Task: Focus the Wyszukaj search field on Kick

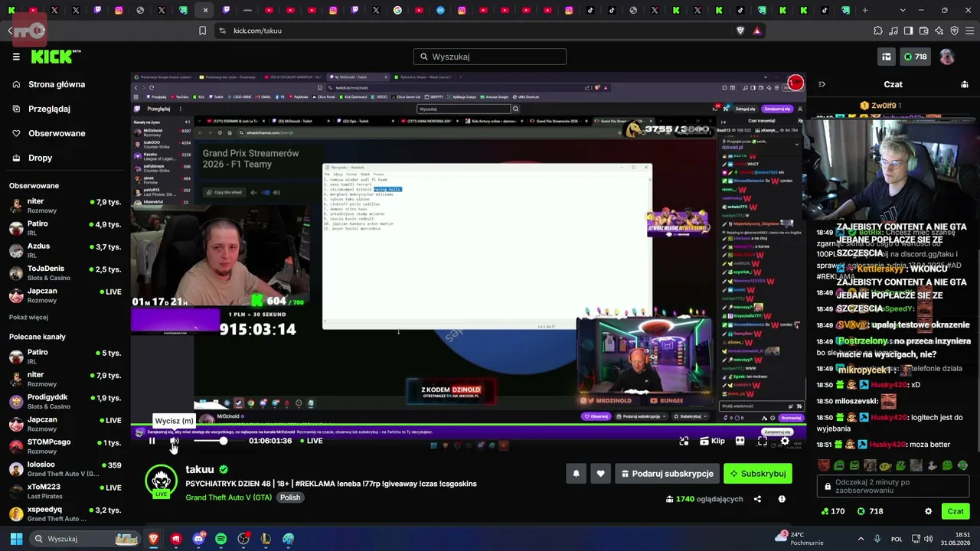Action: click(x=490, y=57)
